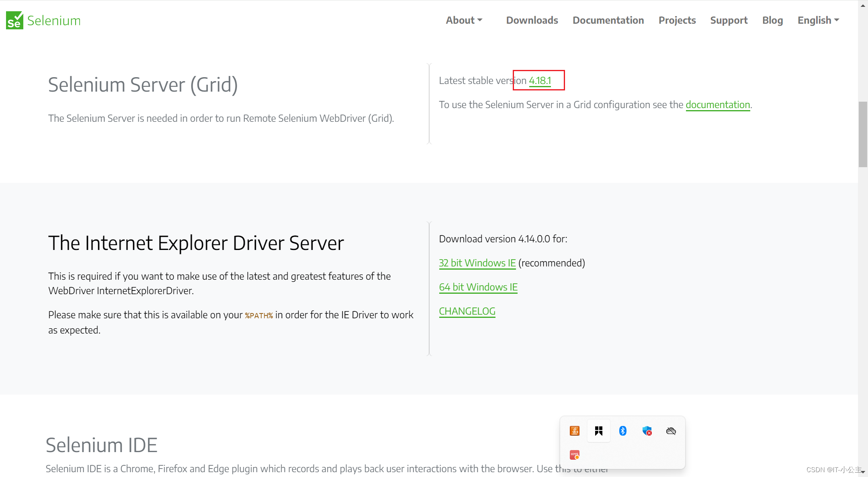
Task: Follow the Grid documentation link
Action: [x=718, y=105]
